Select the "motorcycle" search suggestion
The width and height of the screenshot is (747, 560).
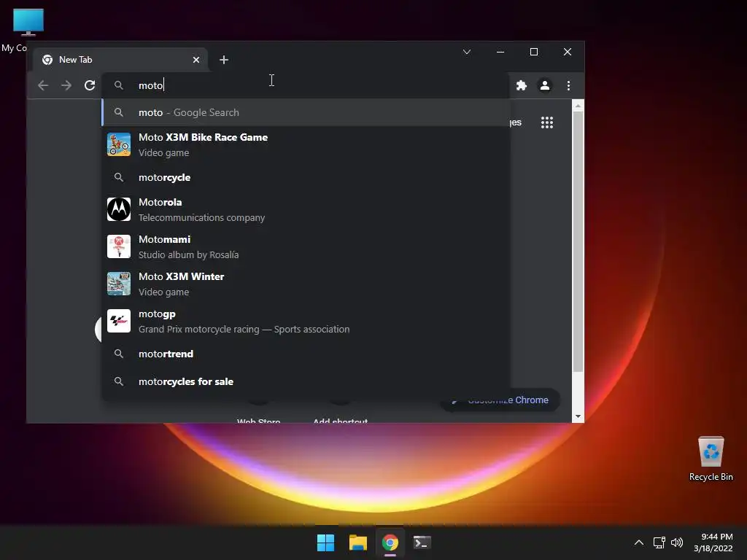click(x=306, y=177)
